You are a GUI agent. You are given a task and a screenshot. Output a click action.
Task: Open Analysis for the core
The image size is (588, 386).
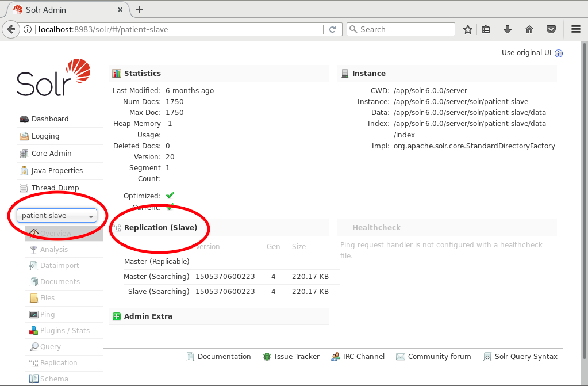[x=54, y=249]
